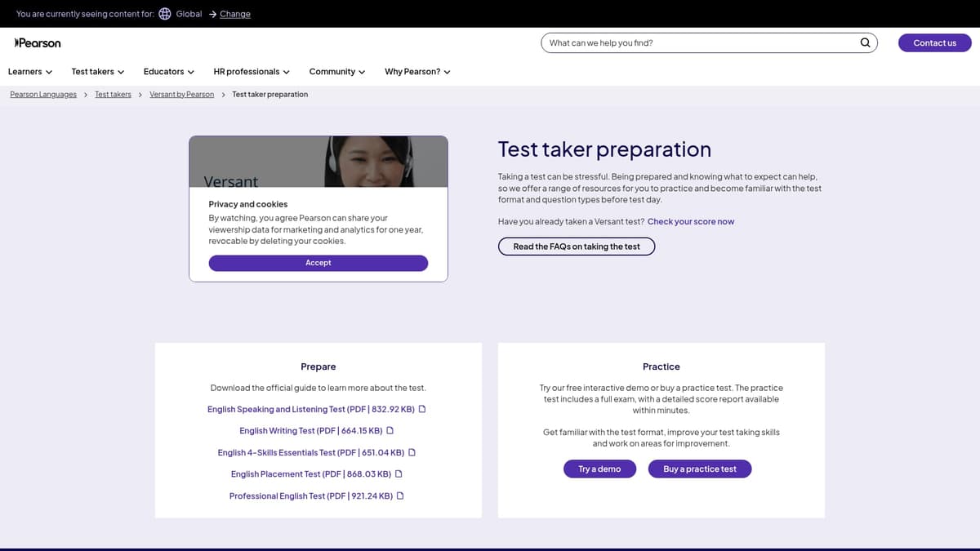Download English Placement Test PDF
Screen dimensions: 980x551
click(x=311, y=473)
